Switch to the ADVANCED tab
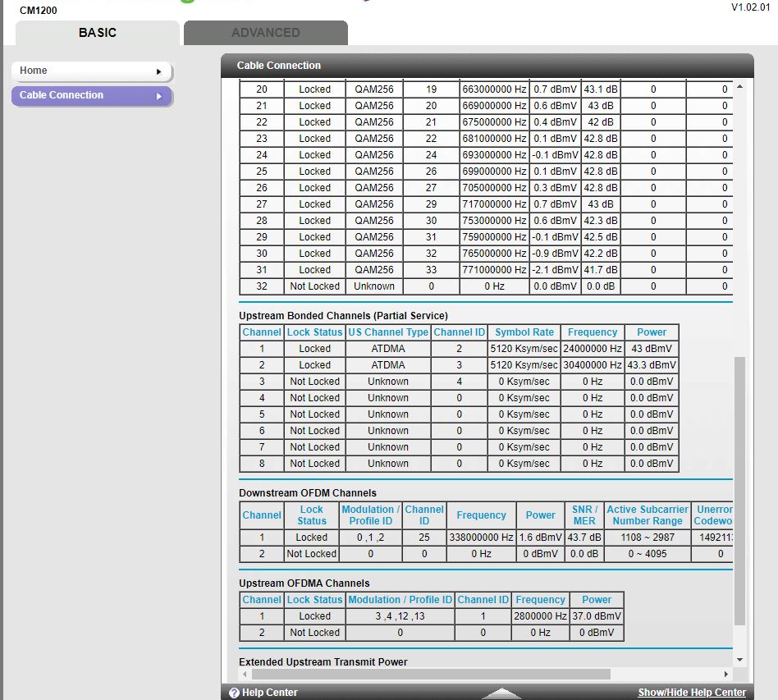 click(x=265, y=33)
